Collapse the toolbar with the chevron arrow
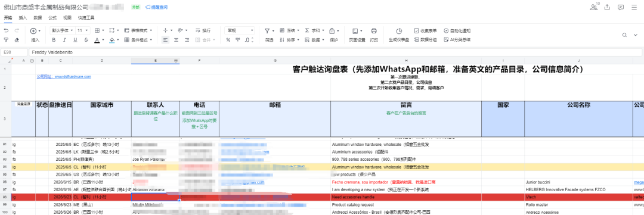 [635, 35]
